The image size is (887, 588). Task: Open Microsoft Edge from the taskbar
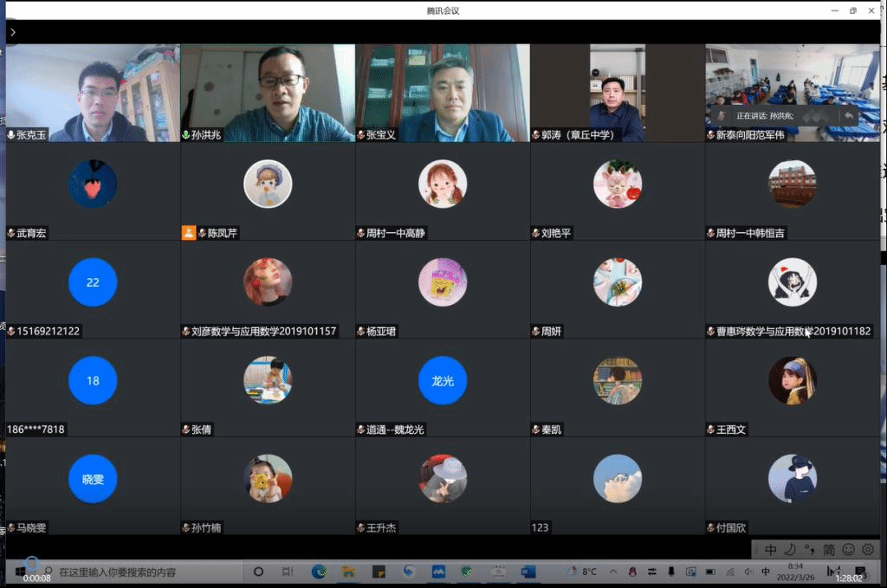[319, 572]
